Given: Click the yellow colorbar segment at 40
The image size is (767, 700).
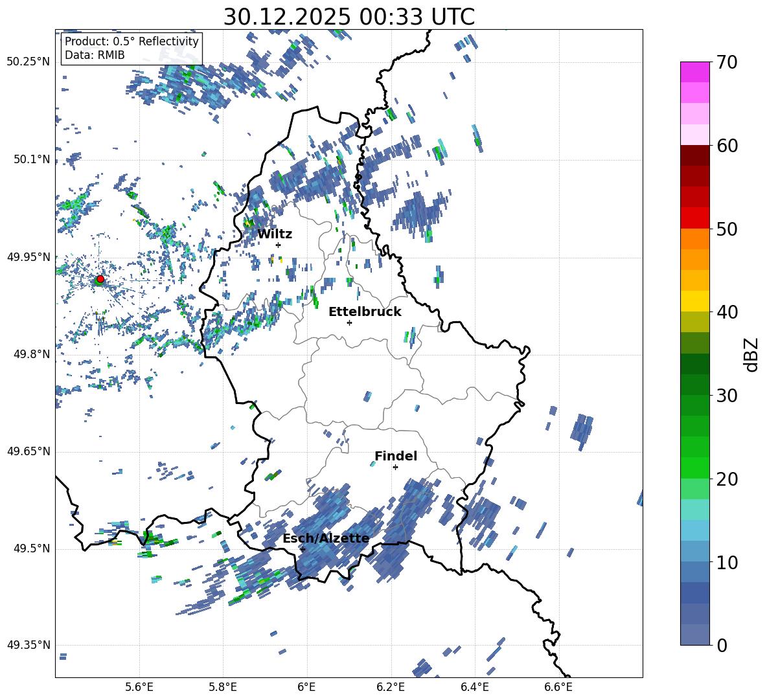Looking at the screenshot, I should [694, 300].
